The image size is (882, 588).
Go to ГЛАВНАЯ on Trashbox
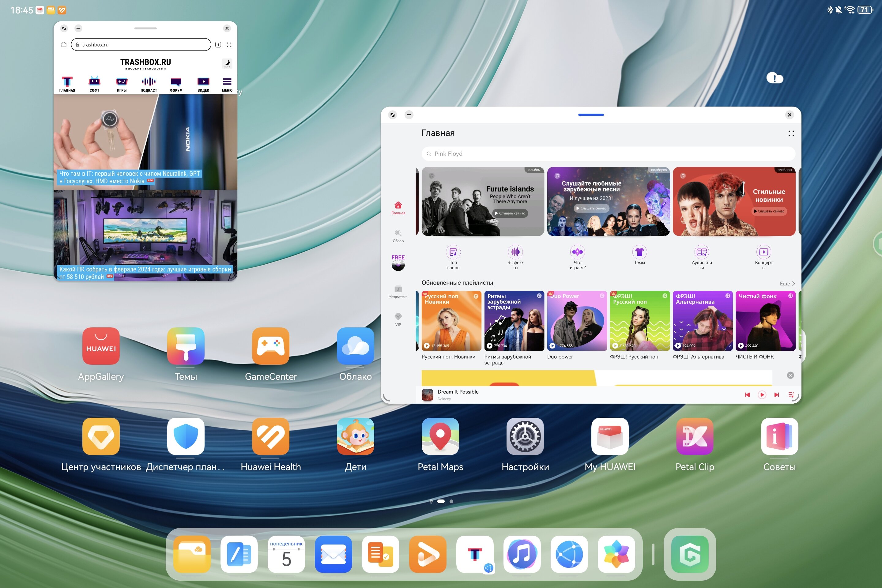(x=67, y=85)
